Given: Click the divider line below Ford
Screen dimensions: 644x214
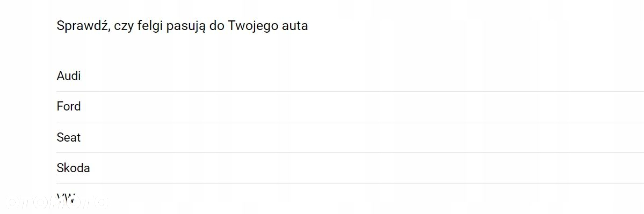Looking at the screenshot, I should click(350, 122).
